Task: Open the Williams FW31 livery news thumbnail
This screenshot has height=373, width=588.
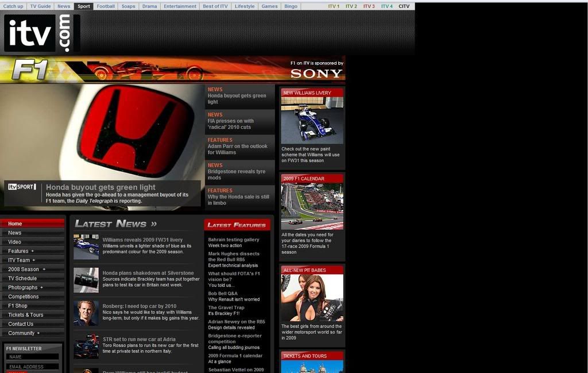Action: [86, 247]
